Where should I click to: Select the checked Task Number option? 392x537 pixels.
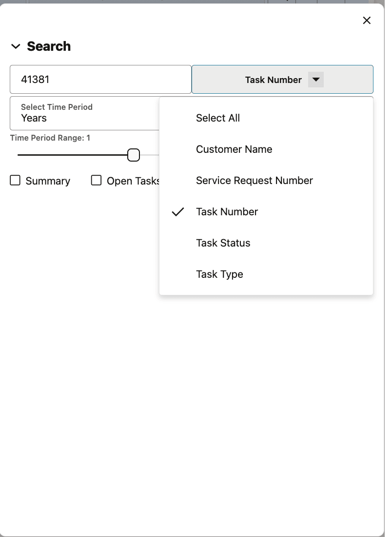(x=227, y=212)
